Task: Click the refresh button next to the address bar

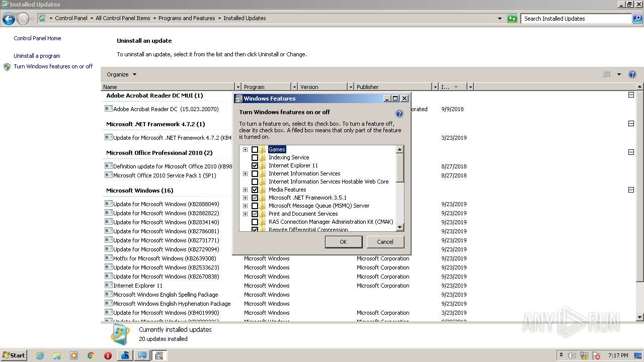Action: coord(512,19)
